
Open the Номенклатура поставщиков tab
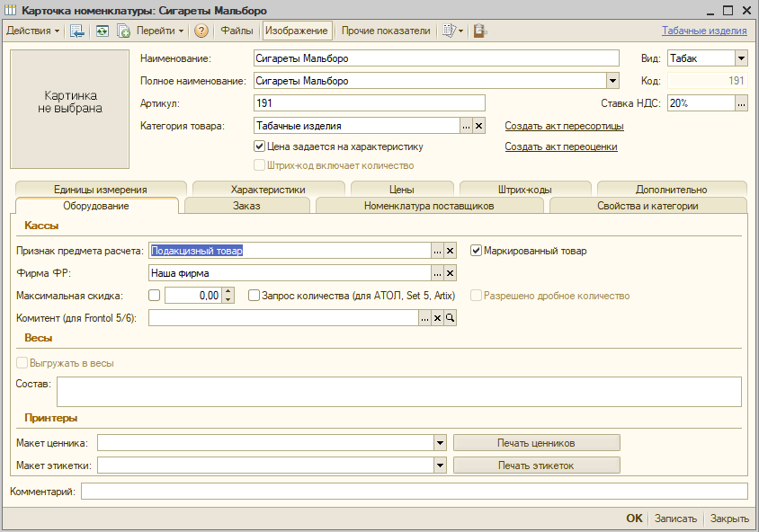pyautogui.click(x=429, y=206)
